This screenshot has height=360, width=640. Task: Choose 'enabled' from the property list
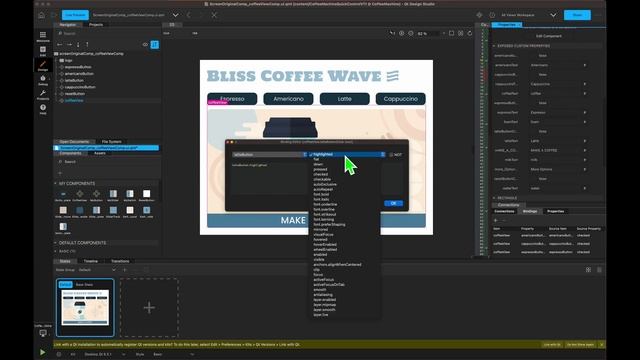pos(320,255)
